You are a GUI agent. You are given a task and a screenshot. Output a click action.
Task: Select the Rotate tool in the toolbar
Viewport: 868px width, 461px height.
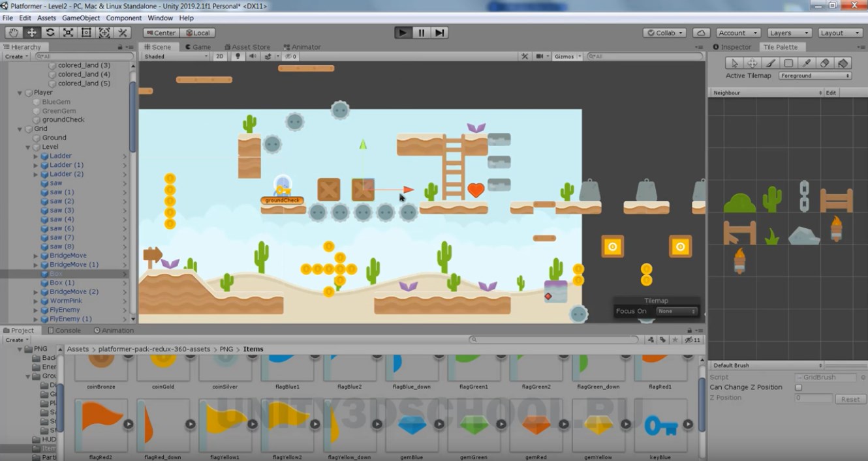[50, 33]
